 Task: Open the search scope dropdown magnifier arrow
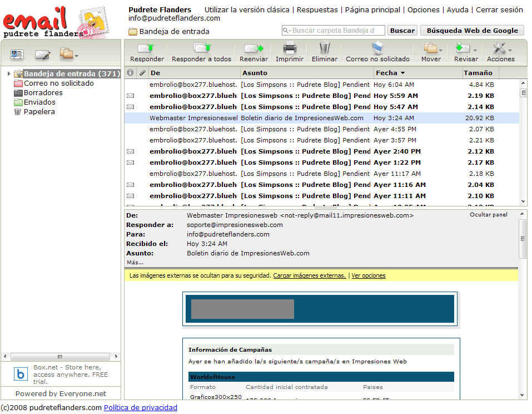pos(287,31)
